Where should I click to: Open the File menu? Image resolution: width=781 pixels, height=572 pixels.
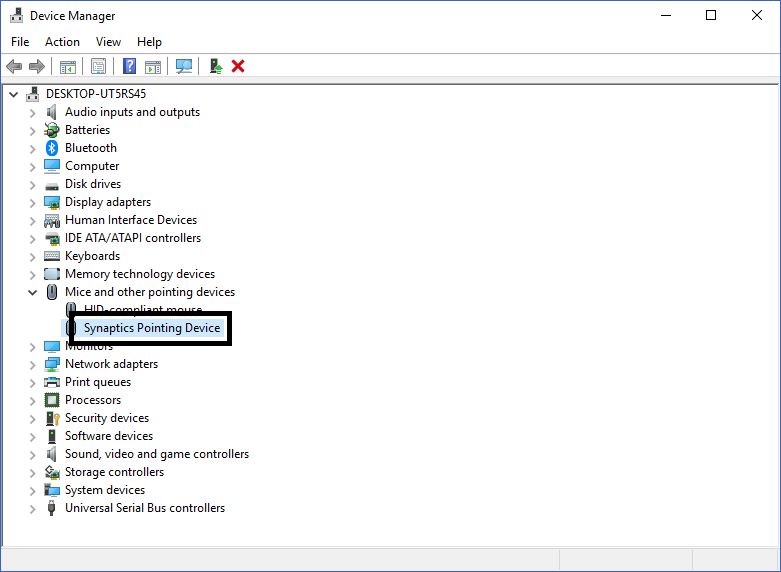pyautogui.click(x=20, y=42)
